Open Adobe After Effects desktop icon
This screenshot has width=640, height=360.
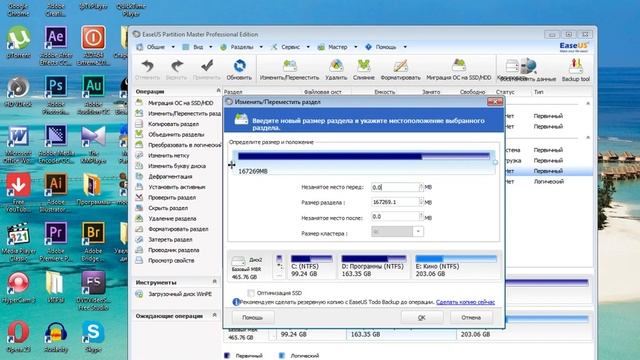click(56, 45)
